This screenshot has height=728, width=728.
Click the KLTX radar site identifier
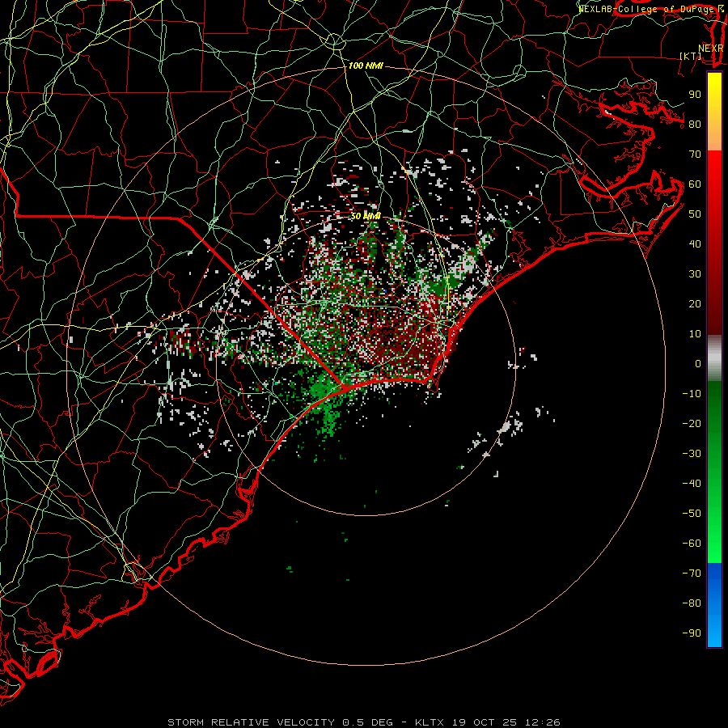(x=430, y=722)
